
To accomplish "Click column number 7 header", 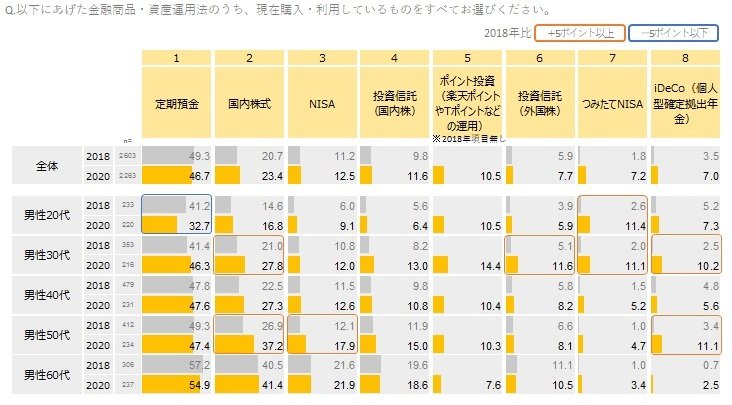I will [612, 58].
